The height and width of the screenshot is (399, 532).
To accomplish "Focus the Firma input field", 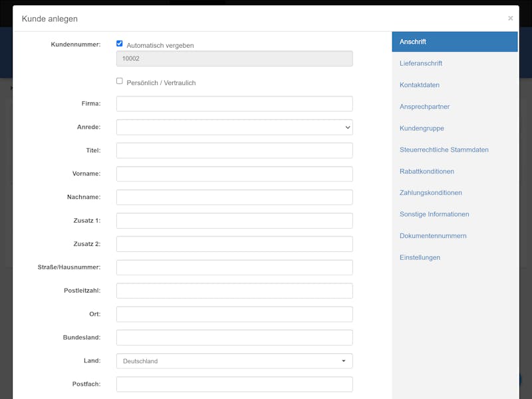I will [x=235, y=104].
